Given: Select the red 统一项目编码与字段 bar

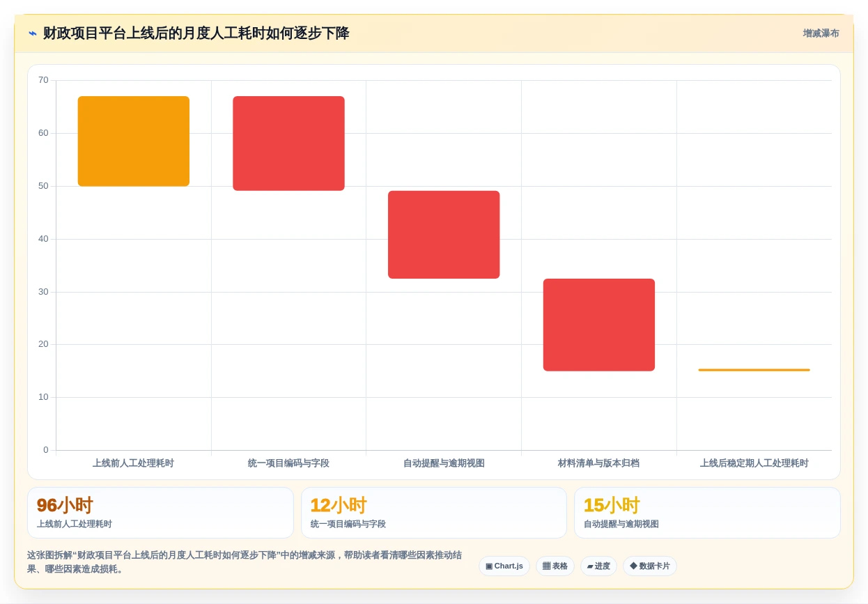Looking at the screenshot, I should click(288, 144).
